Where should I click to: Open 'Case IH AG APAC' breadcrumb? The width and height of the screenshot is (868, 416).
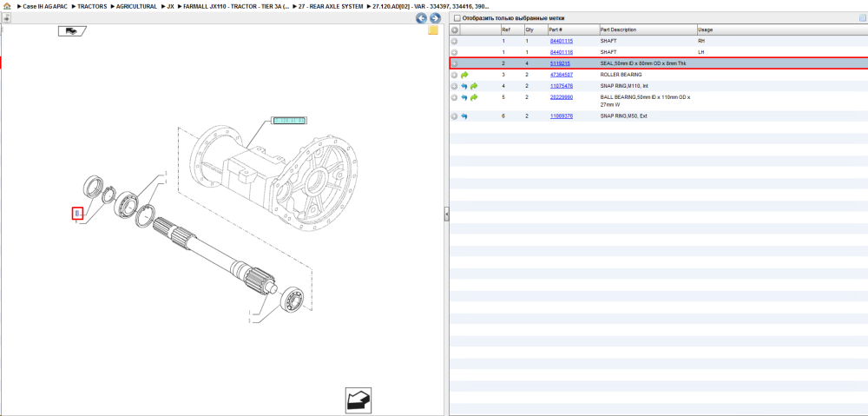[x=45, y=6]
